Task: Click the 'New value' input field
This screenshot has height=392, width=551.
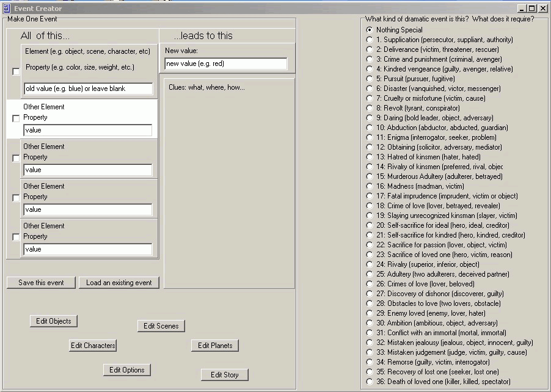Action: tap(225, 64)
